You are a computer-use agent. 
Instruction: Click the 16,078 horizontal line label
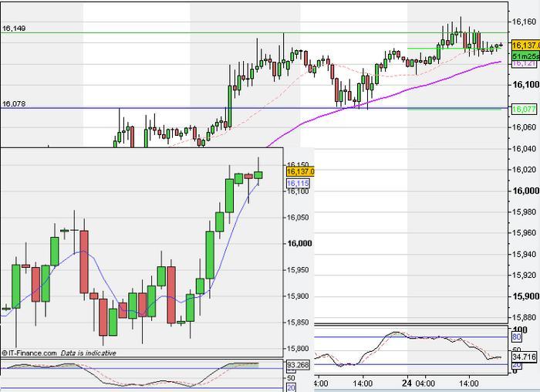pos(14,103)
